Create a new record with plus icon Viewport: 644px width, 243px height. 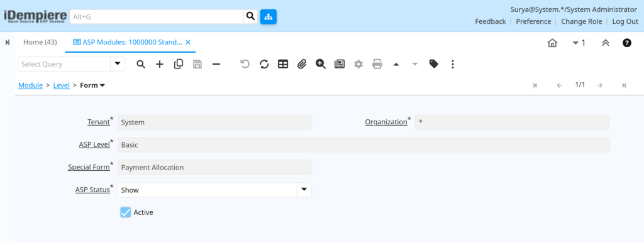[x=160, y=64]
